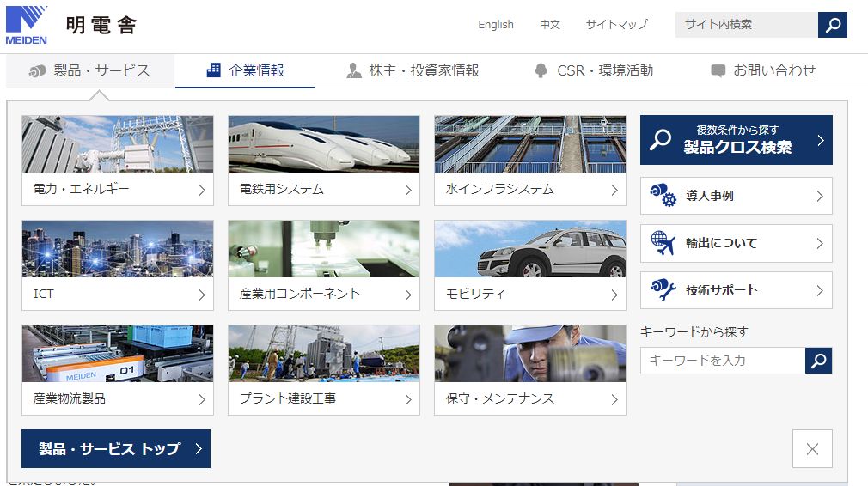
Task: Click the bullet train 電鉄用システム thumbnail
Action: (x=323, y=144)
